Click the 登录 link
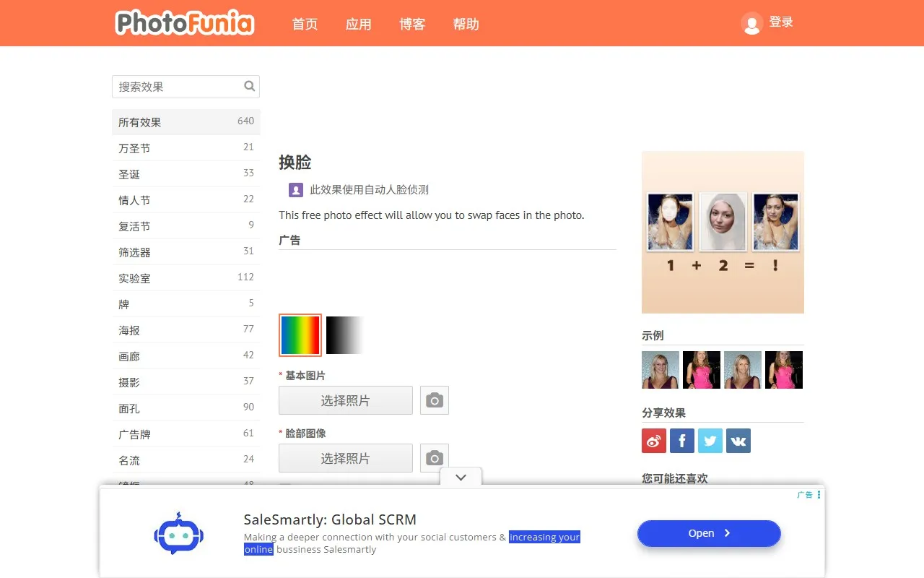 pyautogui.click(x=780, y=22)
